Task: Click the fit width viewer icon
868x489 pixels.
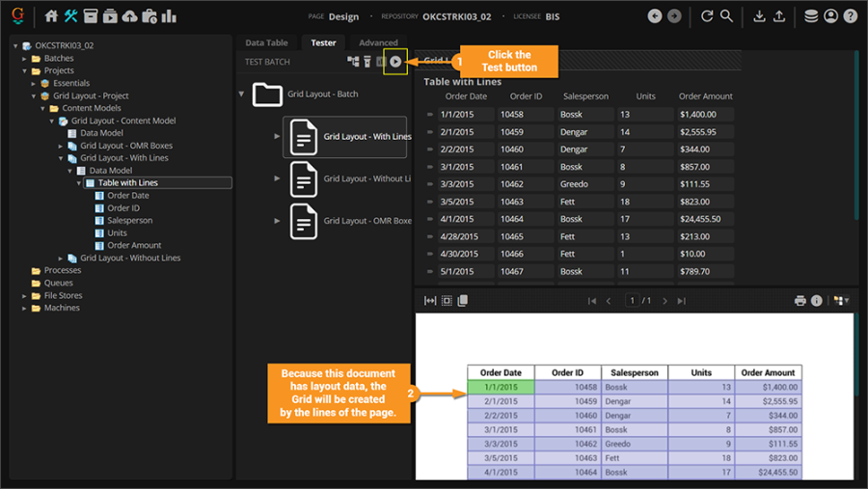Action: click(430, 301)
